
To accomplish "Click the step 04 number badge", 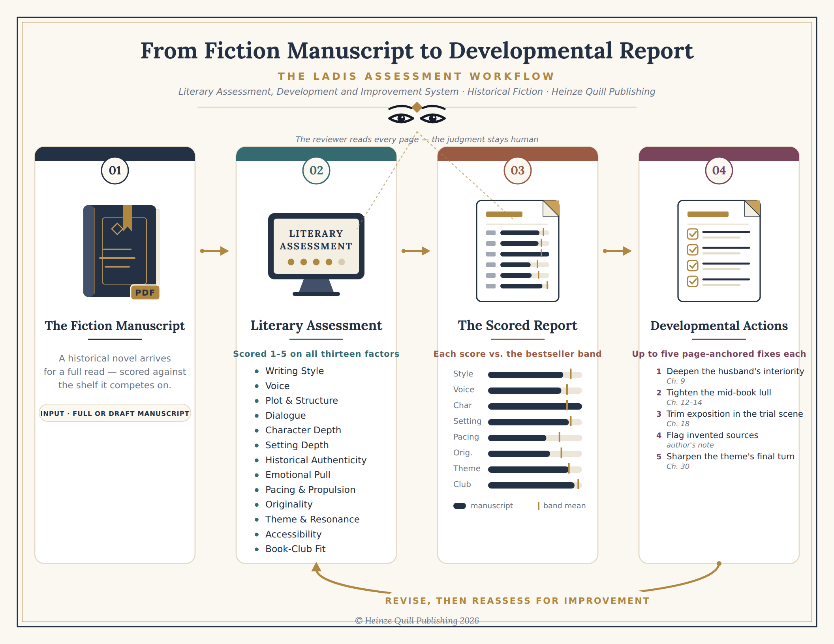I will pyautogui.click(x=719, y=170).
